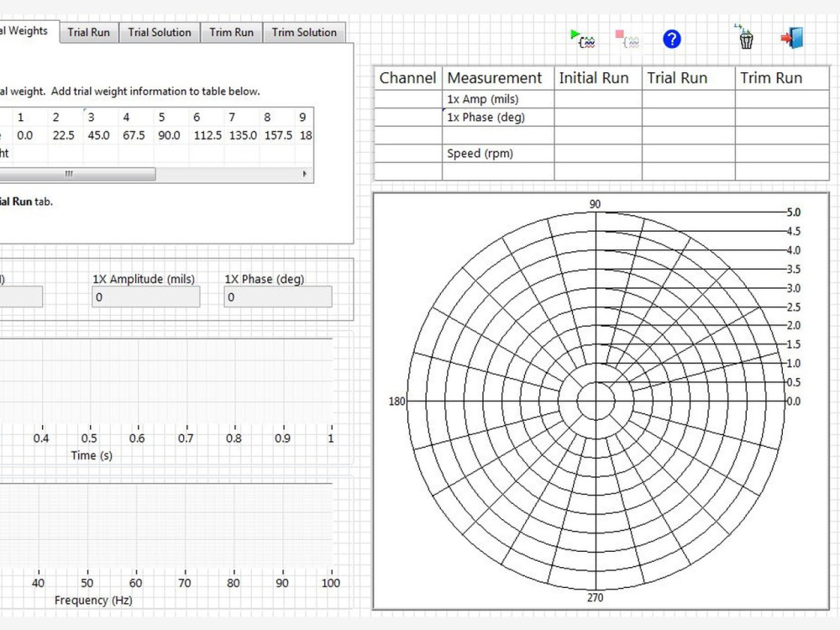Select the 90.0 angle cell
This screenshot has width=840, height=630.
point(170,135)
